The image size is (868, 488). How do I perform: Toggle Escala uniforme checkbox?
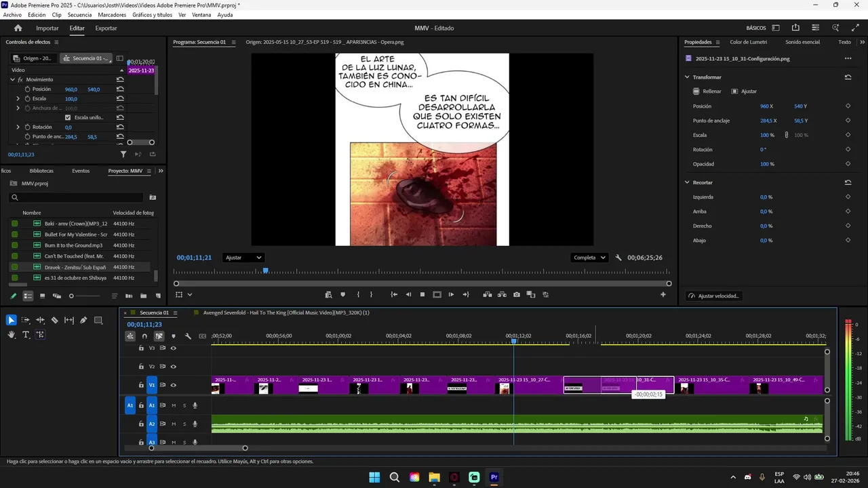coord(67,117)
